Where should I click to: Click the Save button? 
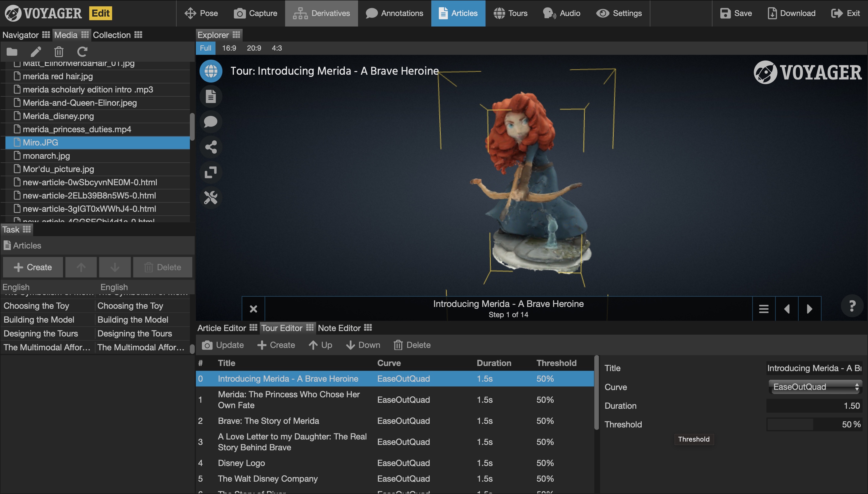736,13
